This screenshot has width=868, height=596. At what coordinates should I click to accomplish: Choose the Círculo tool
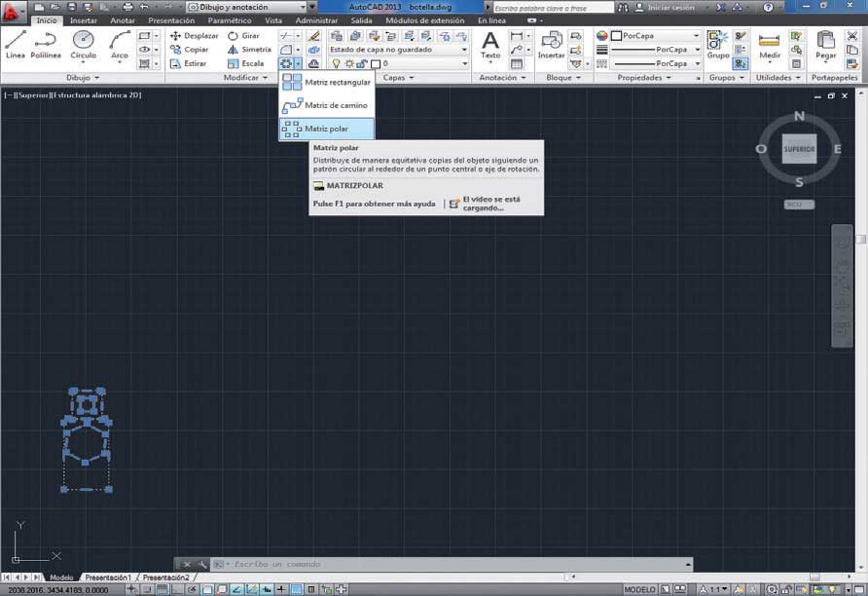click(x=83, y=45)
